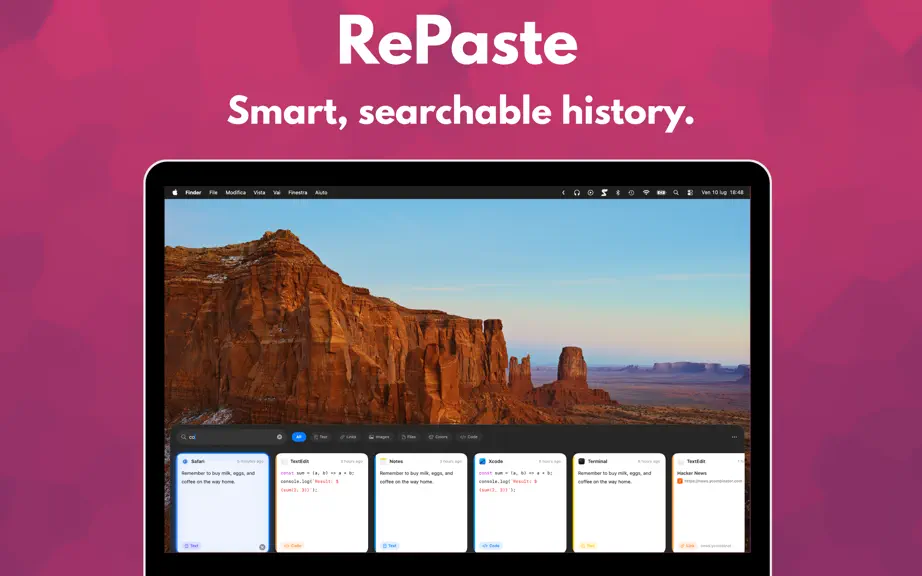Open Spotlight search in menu bar
The height and width of the screenshot is (576, 922).
(x=676, y=192)
